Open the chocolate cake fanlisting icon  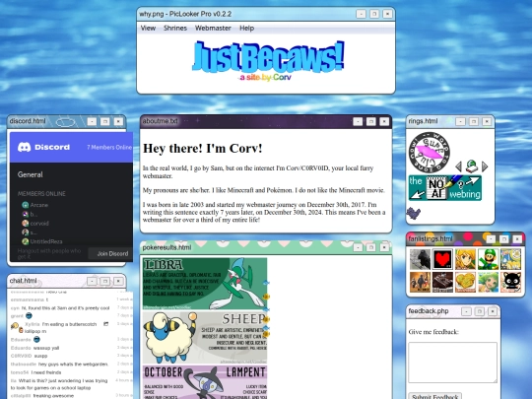tap(442, 282)
